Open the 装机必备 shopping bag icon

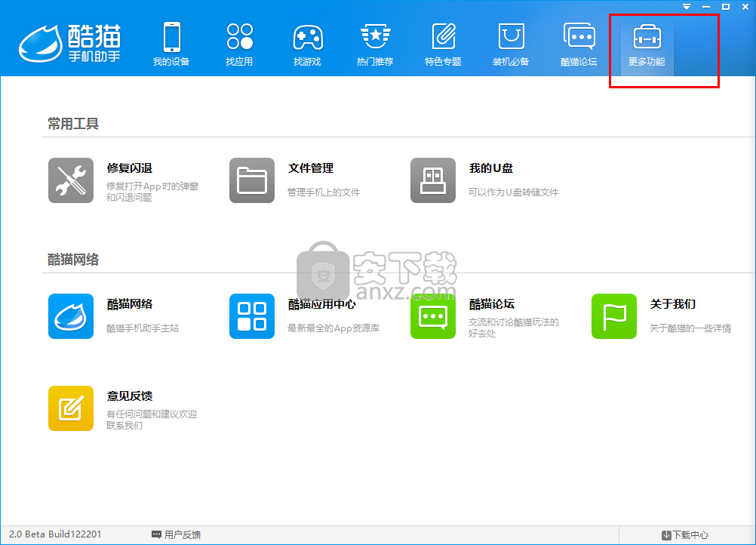pos(511,37)
